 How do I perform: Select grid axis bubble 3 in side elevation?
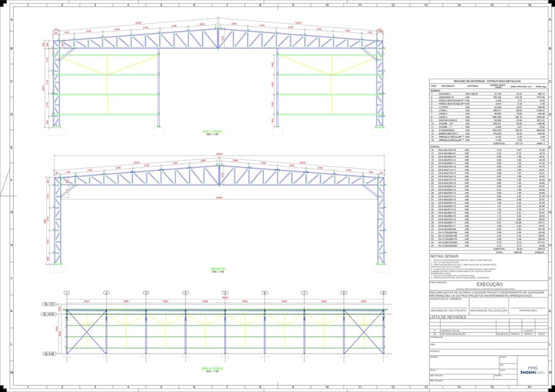pos(146,292)
